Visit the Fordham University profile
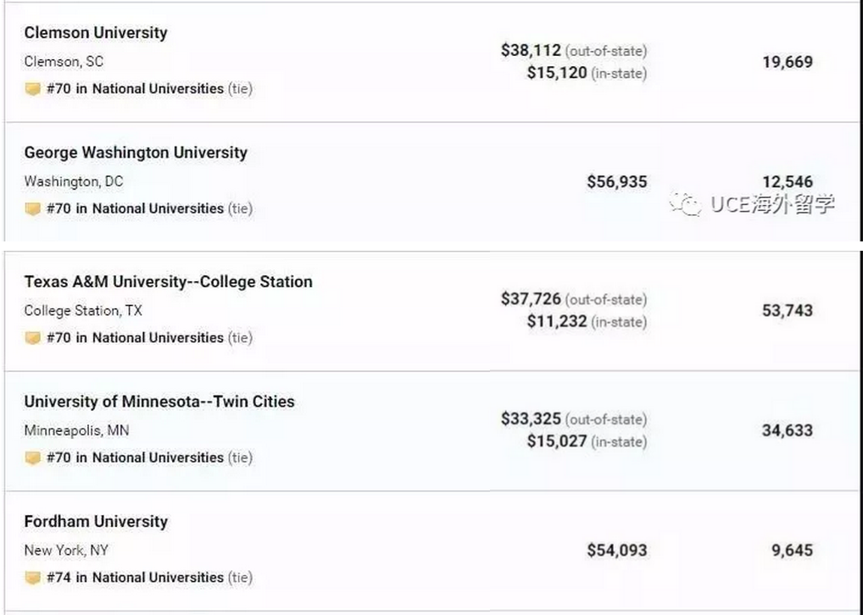 [96, 522]
